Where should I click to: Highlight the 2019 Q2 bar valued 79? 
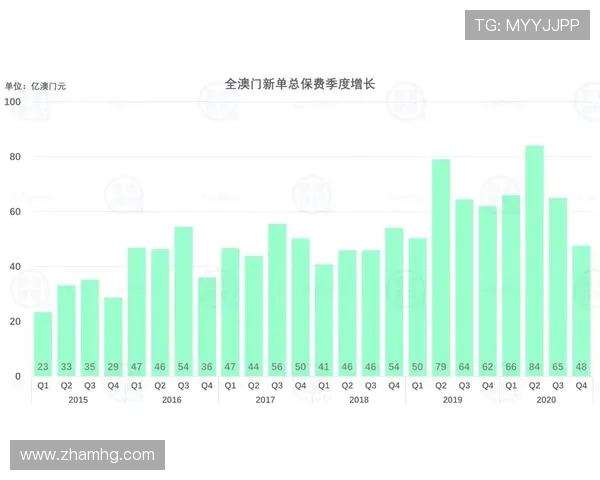tap(441, 268)
